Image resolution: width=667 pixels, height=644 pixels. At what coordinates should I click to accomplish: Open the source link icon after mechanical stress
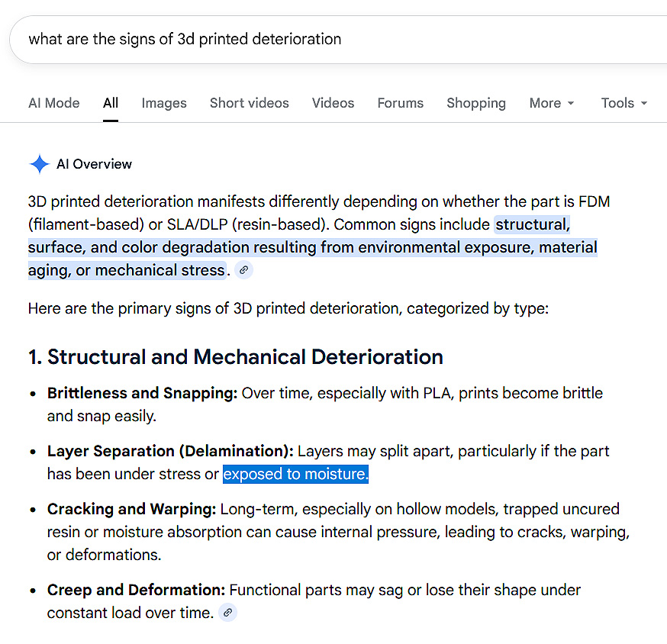[x=243, y=270]
